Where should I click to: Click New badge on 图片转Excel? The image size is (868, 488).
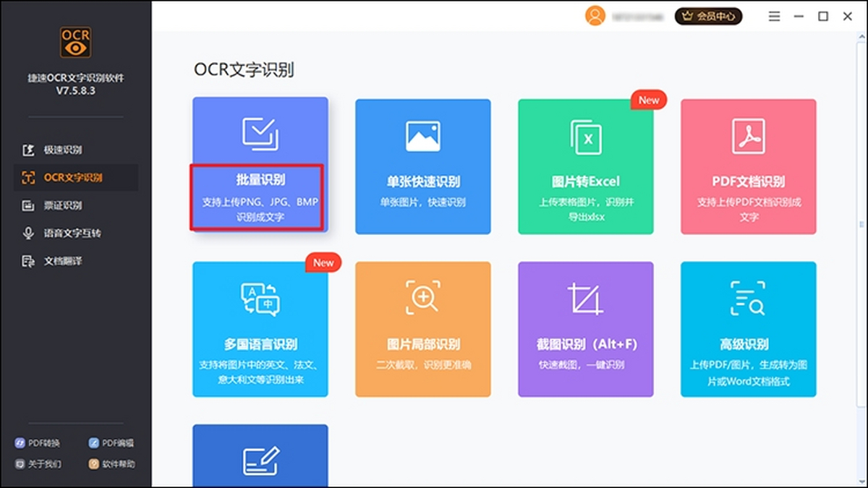649,100
